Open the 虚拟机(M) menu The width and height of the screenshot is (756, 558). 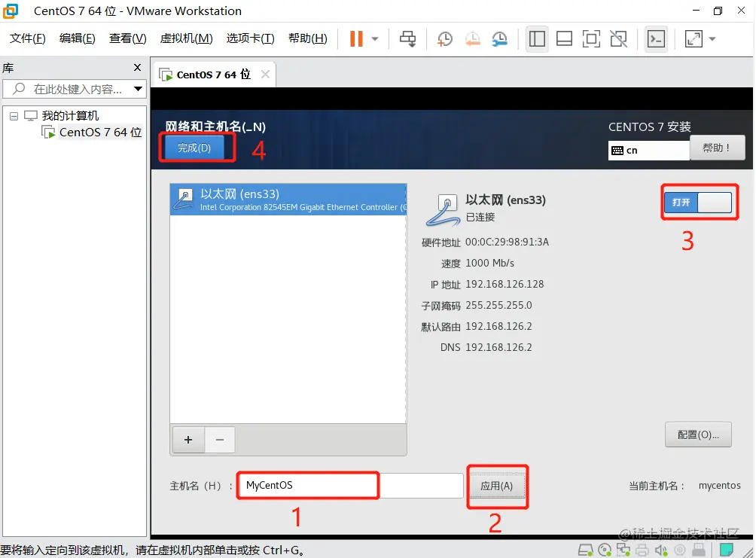tap(186, 38)
